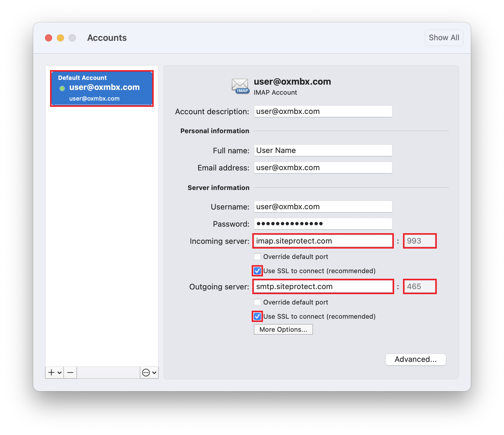Open More Options for outgoing server

click(x=283, y=329)
